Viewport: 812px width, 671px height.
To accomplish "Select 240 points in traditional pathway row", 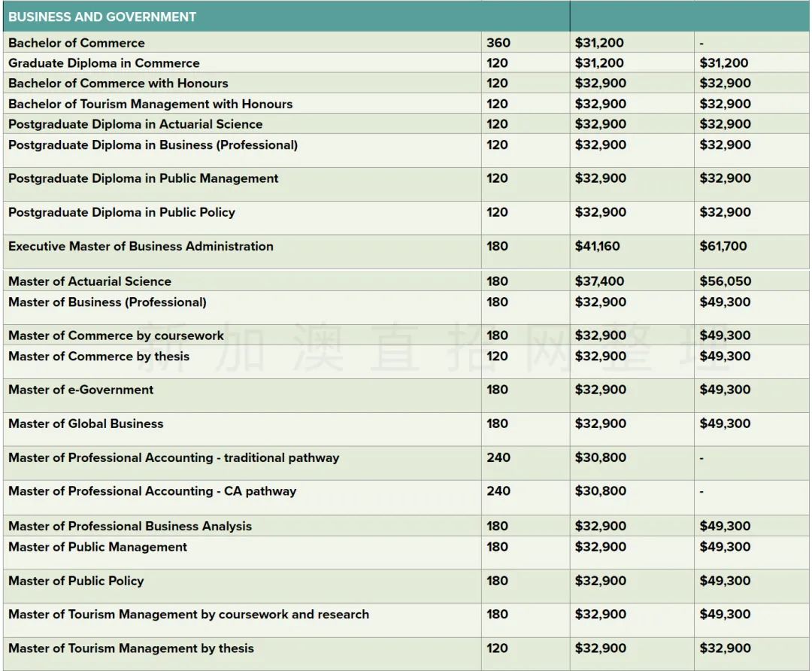I will pos(498,457).
